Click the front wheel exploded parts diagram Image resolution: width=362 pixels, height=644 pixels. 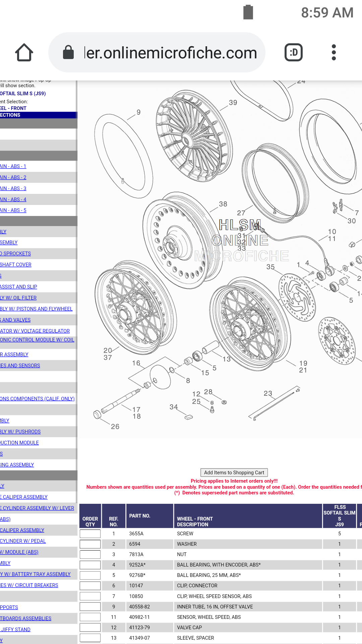tap(220, 258)
